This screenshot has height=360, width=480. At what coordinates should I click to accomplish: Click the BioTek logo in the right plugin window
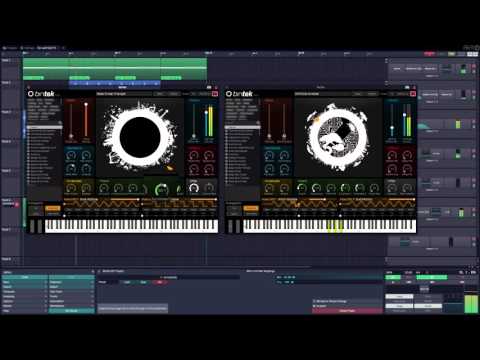click(x=239, y=94)
